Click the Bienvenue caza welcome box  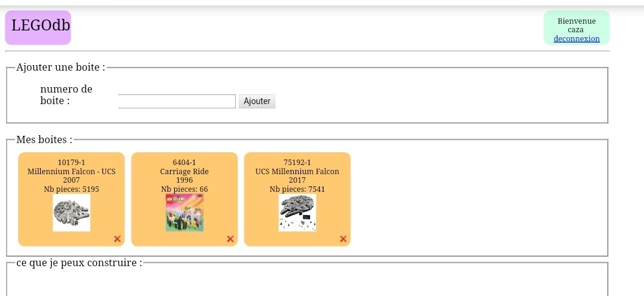click(576, 27)
